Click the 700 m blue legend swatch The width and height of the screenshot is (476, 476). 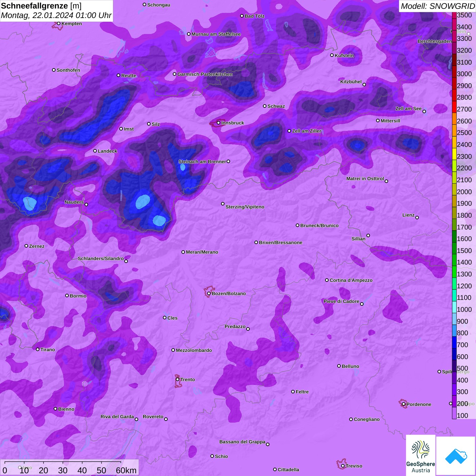[454, 343]
